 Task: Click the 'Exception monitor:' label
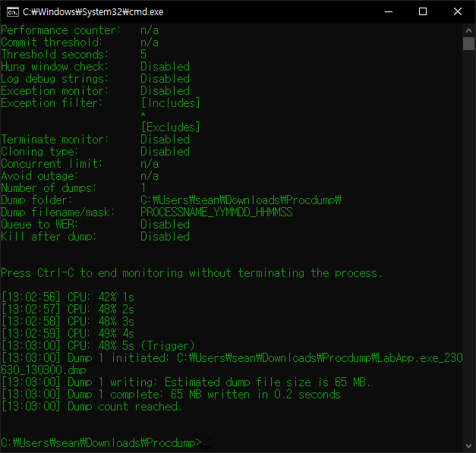point(55,91)
